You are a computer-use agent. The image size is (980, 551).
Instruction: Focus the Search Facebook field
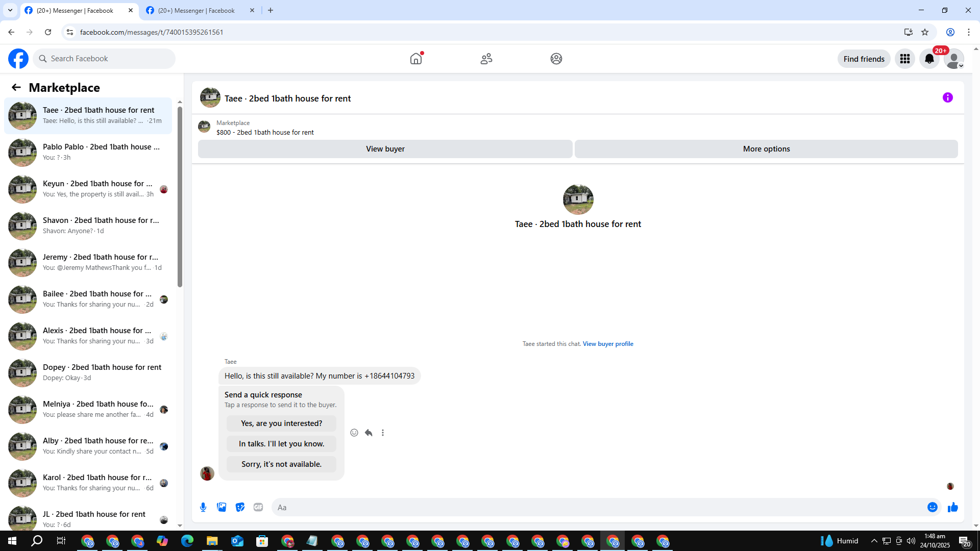[x=104, y=59]
